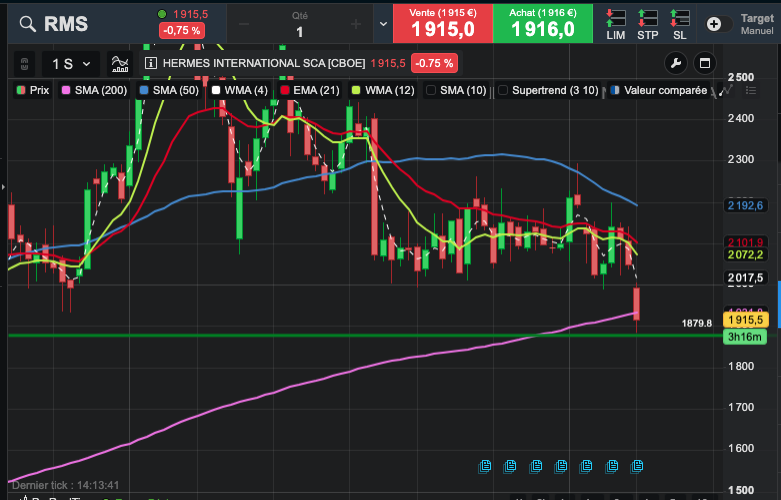The width and height of the screenshot is (781, 500).
Task: Decrease quantity with the minus button
Action: [244, 24]
